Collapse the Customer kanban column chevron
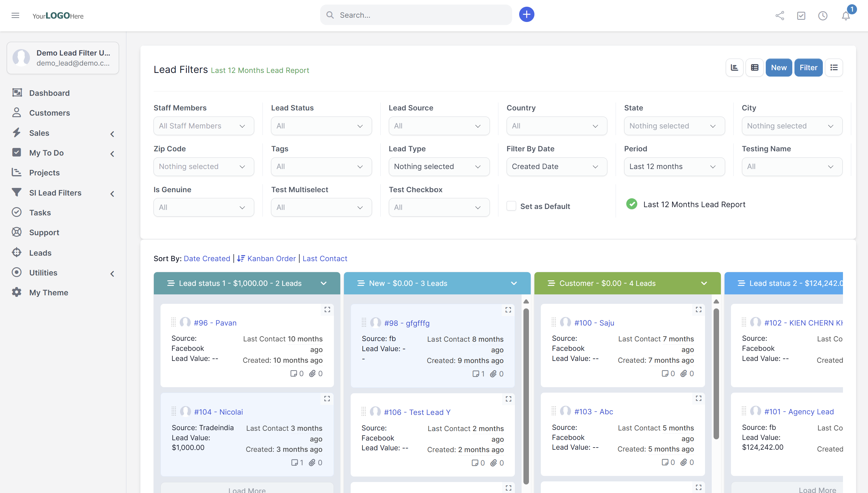This screenshot has width=868, height=493. point(704,283)
